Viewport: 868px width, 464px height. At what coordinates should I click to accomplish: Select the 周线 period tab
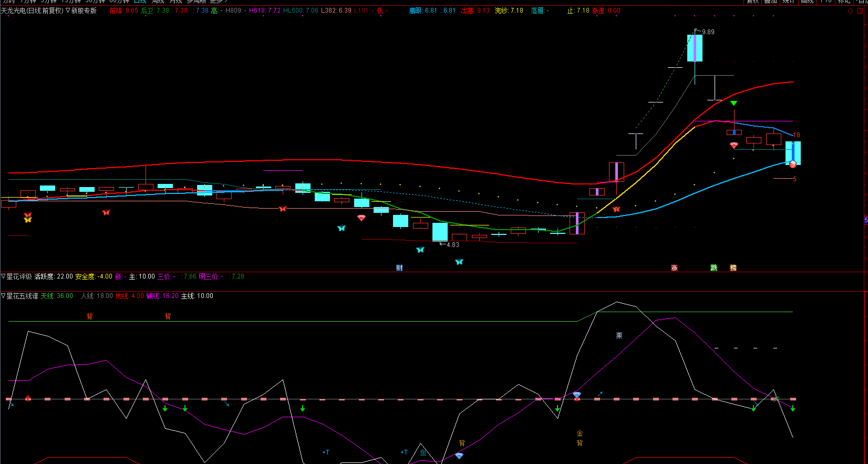click(158, 2)
